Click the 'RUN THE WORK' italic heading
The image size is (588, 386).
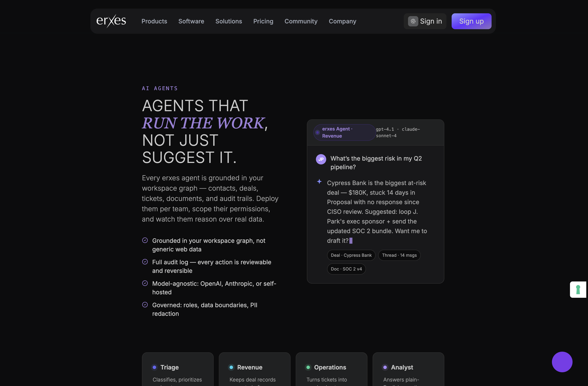tap(203, 123)
